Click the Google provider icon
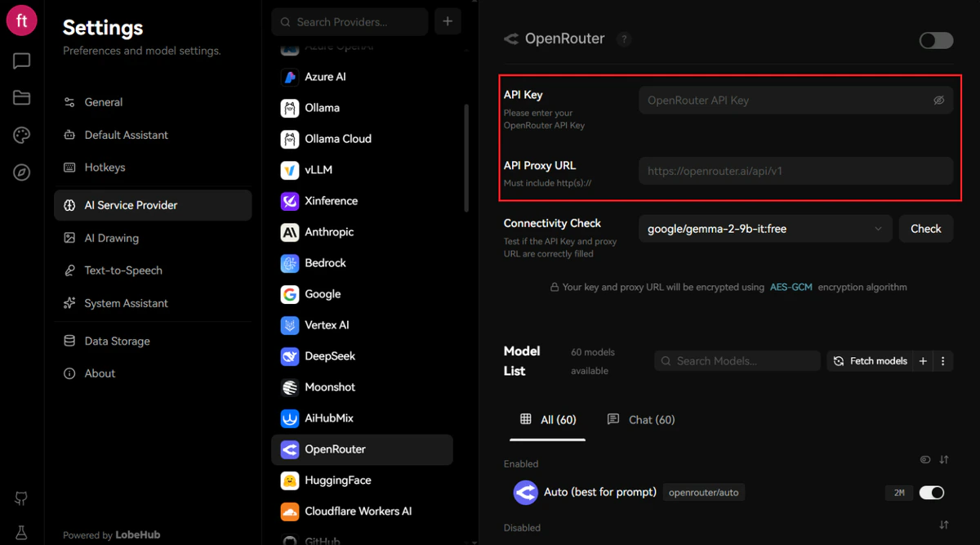 [290, 294]
